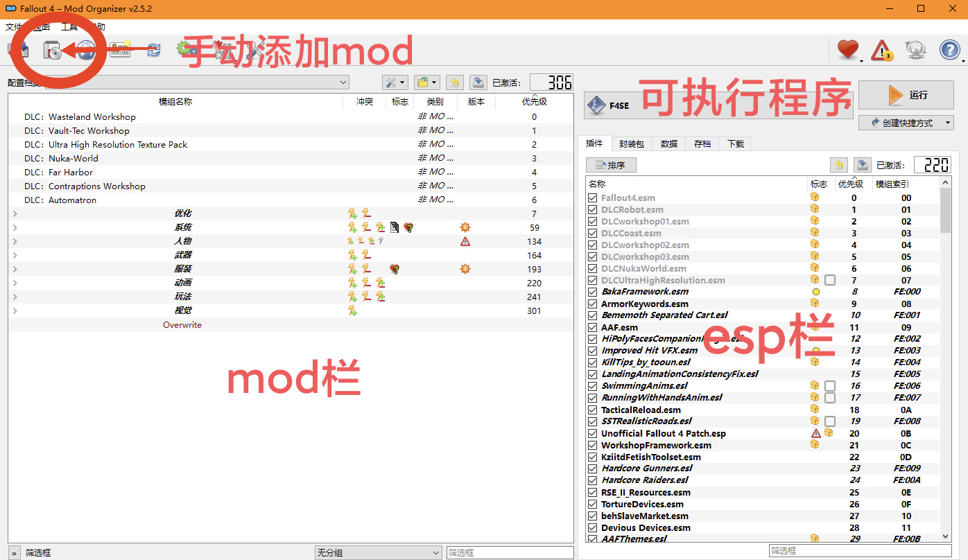Click the mod list 筛选框 filter input
Viewport: 968px width, 560px height.
(510, 552)
